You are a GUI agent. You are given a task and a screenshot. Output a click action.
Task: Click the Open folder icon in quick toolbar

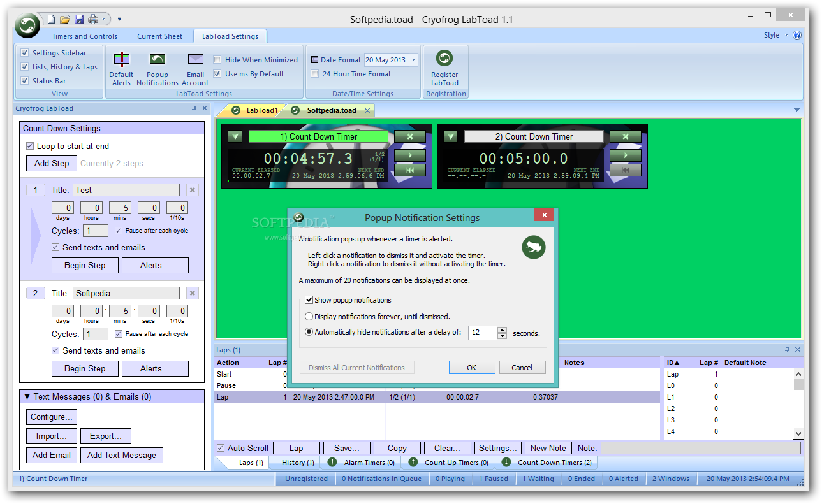[x=65, y=19]
